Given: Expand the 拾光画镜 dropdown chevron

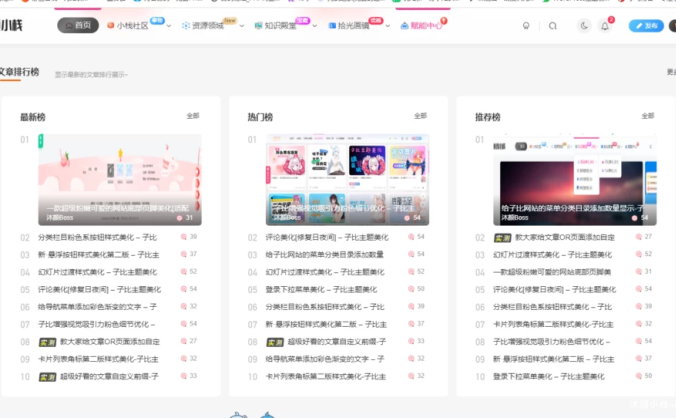Looking at the screenshot, I should click(x=388, y=26).
